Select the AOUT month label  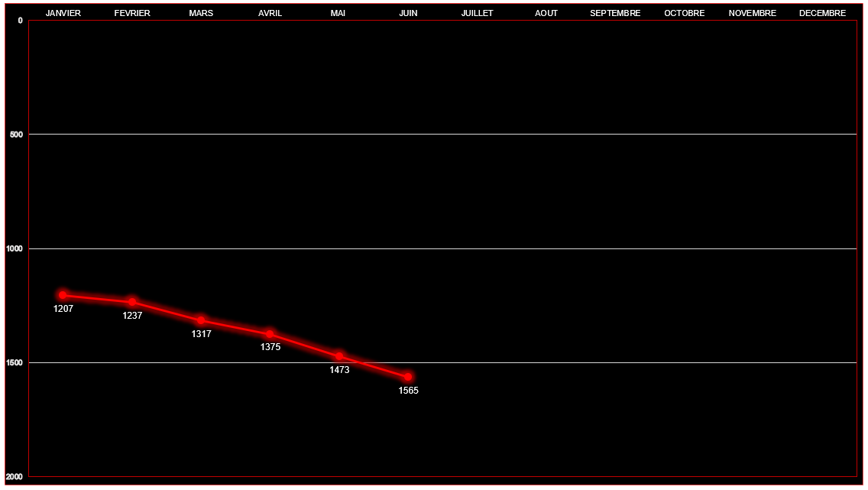point(546,13)
